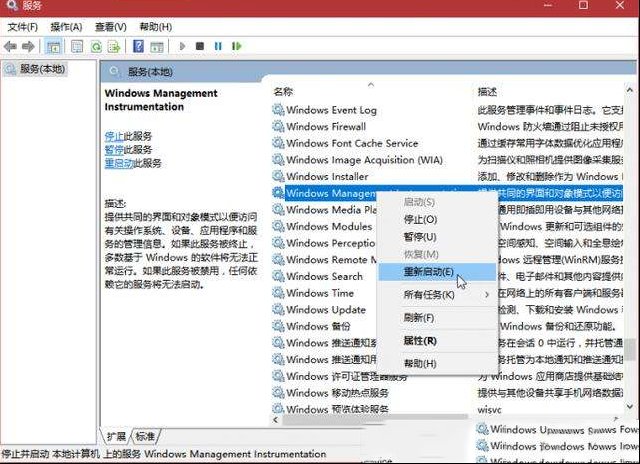Choose 帮助(H) in the context menu
This screenshot has width=640, height=464.
click(437, 363)
